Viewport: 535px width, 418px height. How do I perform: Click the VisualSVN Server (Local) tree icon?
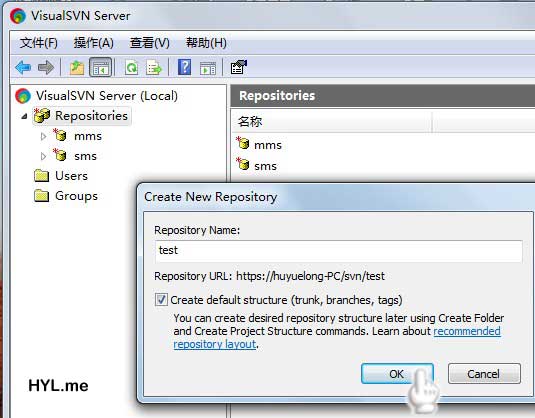pos(23,96)
